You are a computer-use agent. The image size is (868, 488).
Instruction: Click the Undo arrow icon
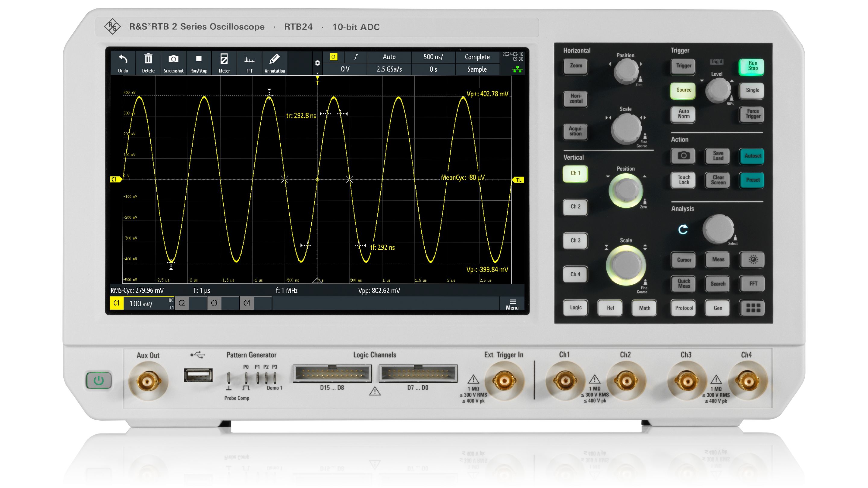point(123,63)
